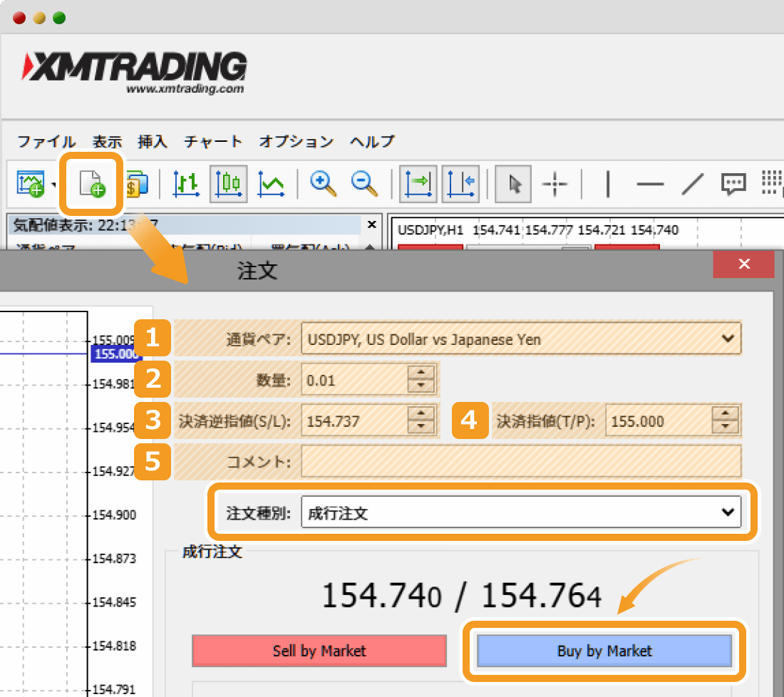
Task: Select the horizontal line drawing tool
Action: (650, 184)
